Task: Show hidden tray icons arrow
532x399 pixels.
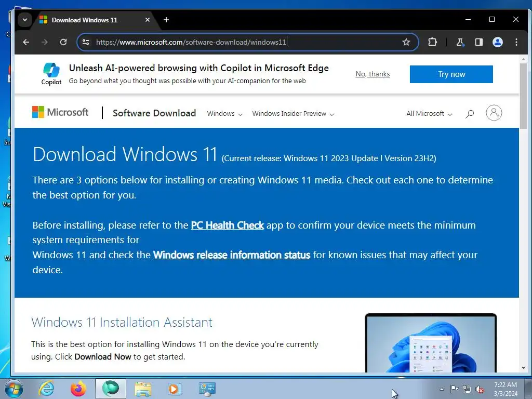Action: 442,389
